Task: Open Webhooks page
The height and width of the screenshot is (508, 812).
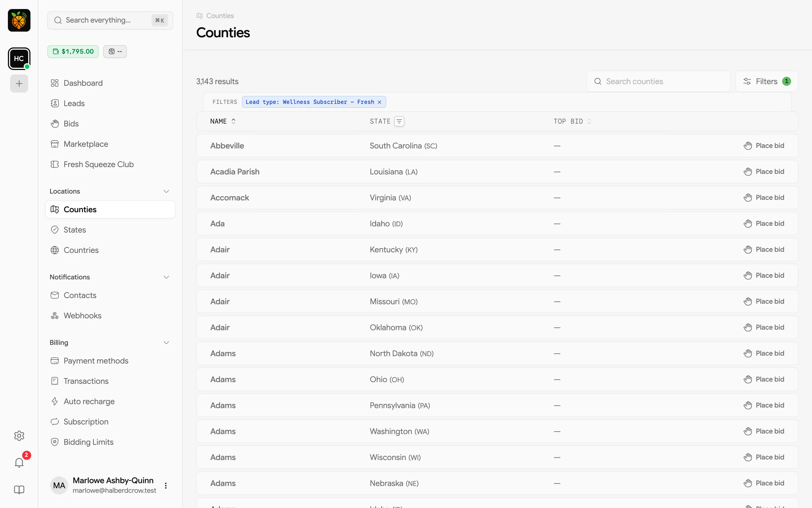Action: point(110,316)
